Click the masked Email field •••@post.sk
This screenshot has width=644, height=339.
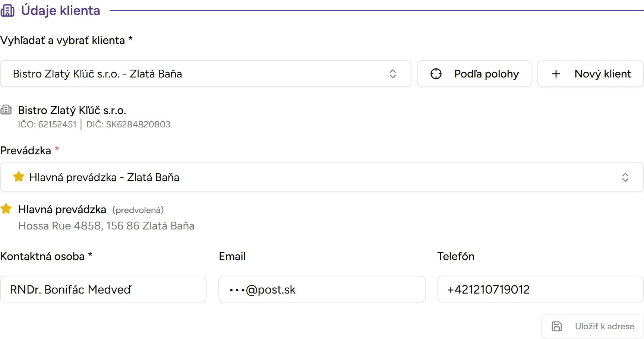[322, 289]
